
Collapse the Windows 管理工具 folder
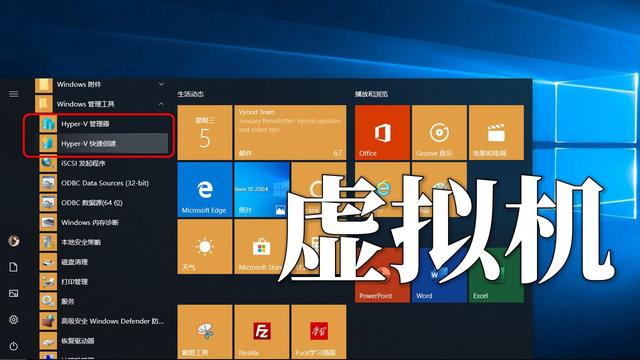[101, 104]
